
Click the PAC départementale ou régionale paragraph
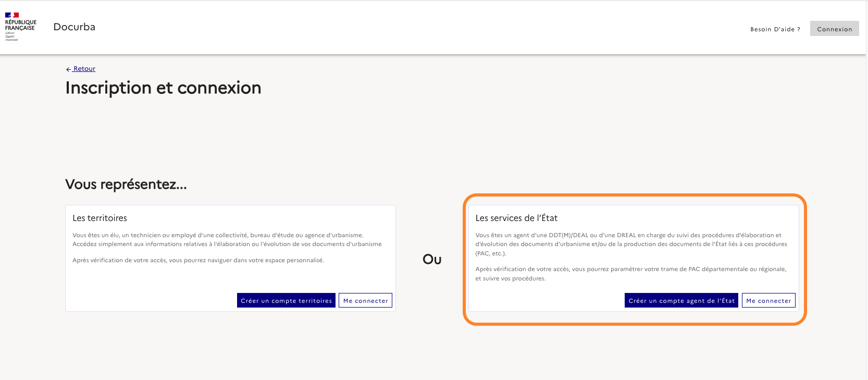point(630,274)
